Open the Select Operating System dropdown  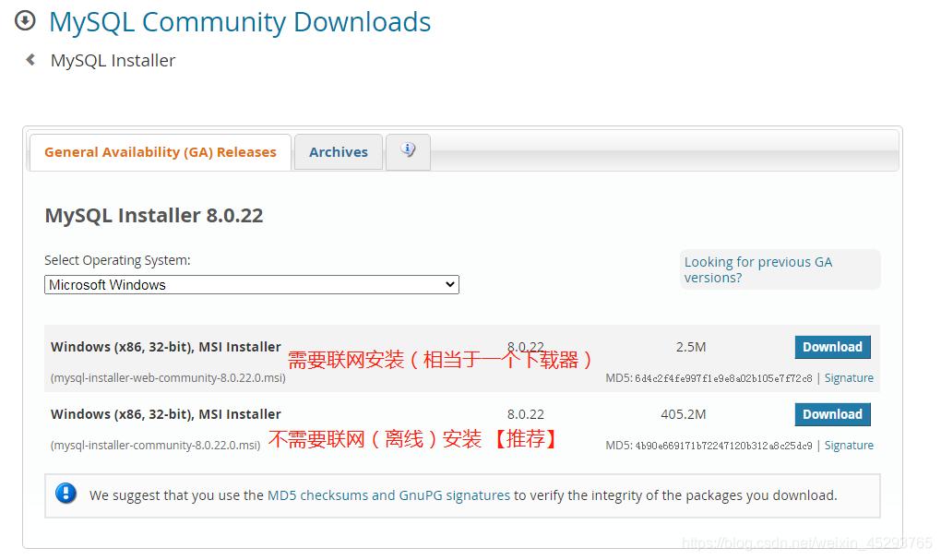tap(252, 284)
